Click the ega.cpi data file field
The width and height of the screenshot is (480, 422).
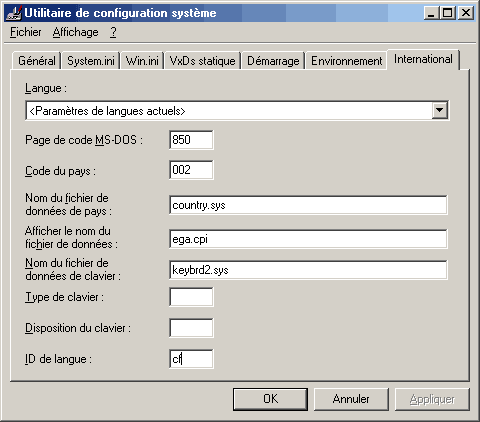click(x=308, y=239)
